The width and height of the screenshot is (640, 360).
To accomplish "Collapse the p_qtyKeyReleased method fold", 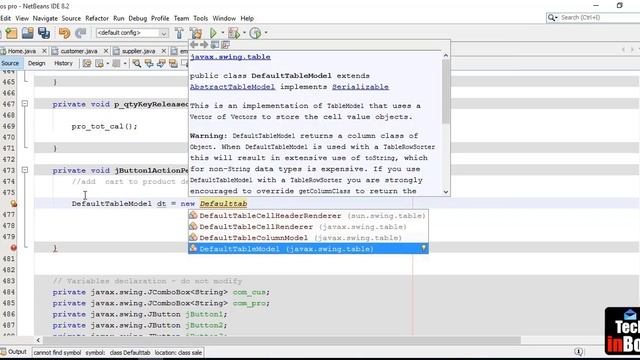I will coord(25,104).
